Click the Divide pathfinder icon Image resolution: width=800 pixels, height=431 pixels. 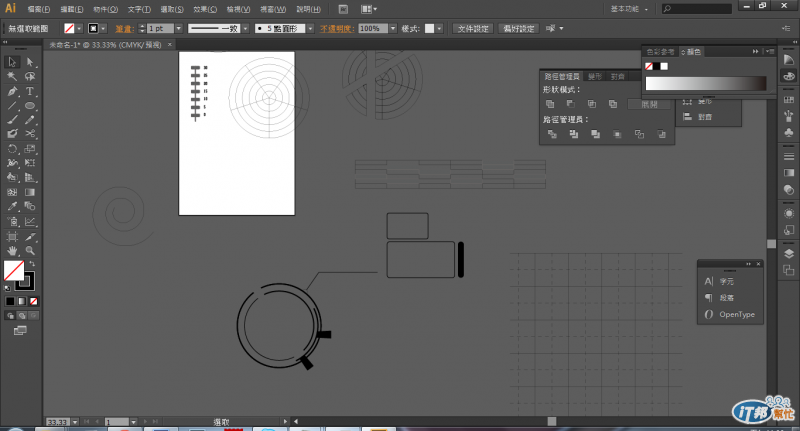coord(552,134)
